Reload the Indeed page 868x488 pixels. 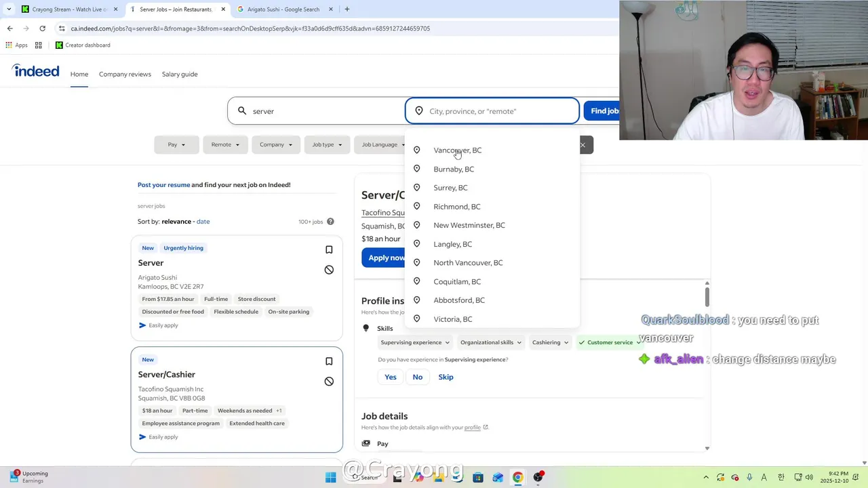coord(42,28)
